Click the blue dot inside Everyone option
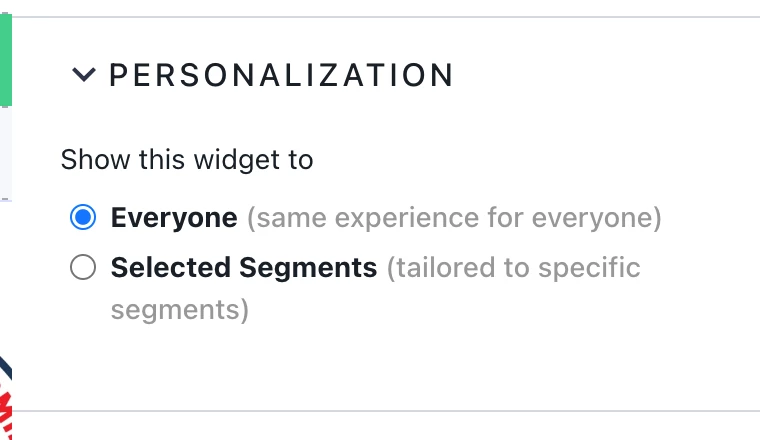 pos(83,217)
